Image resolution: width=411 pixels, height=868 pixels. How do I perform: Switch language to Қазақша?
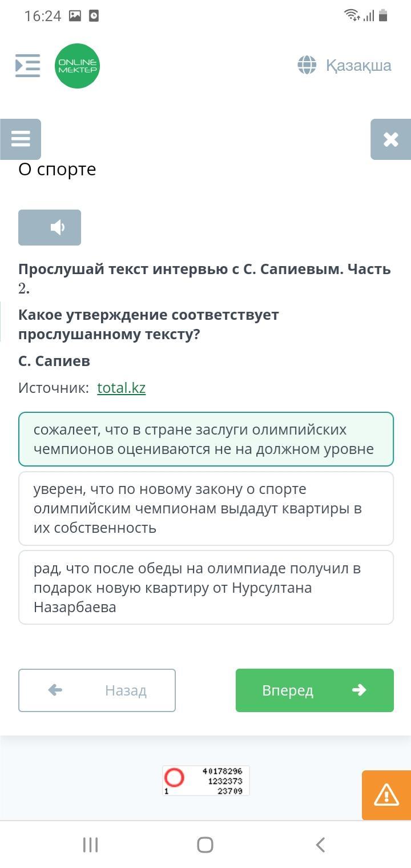click(358, 66)
